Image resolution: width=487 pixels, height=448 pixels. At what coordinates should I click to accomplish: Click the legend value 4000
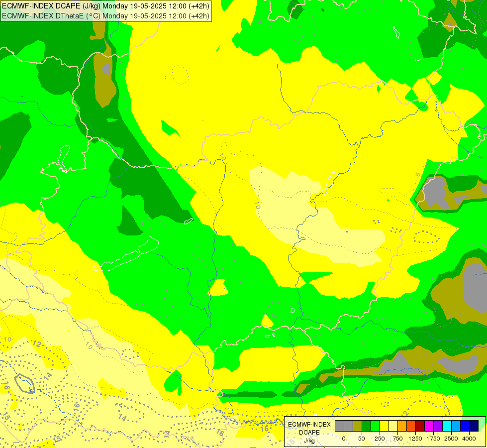coord(469,439)
